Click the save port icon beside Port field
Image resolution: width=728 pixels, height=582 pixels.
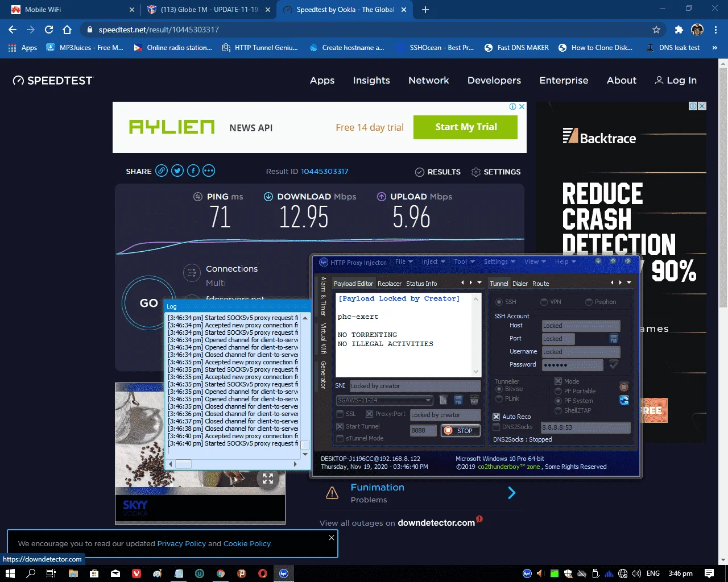coord(614,339)
